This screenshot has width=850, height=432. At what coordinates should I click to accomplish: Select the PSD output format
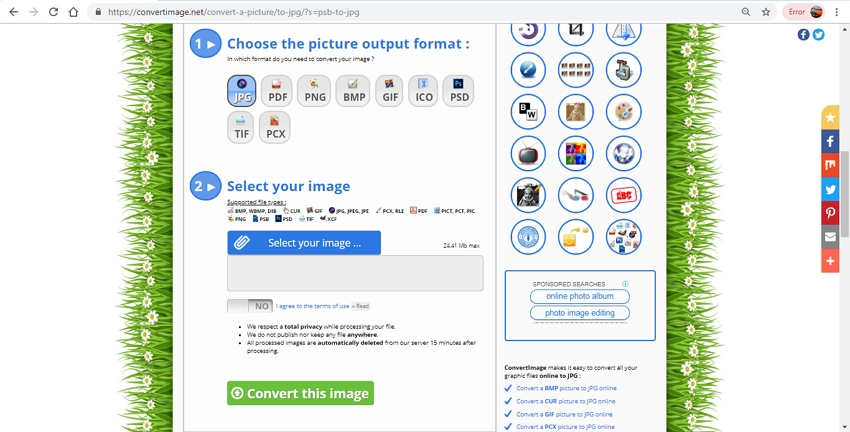coord(458,91)
